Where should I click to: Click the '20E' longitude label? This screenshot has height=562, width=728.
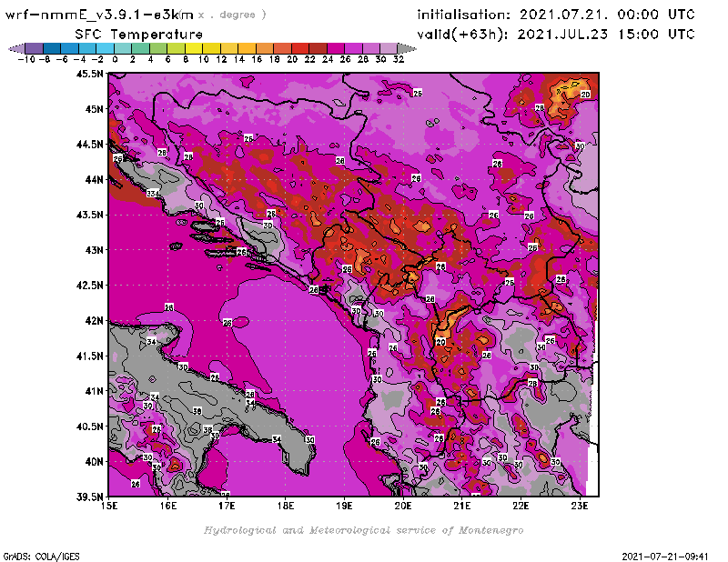point(403,506)
